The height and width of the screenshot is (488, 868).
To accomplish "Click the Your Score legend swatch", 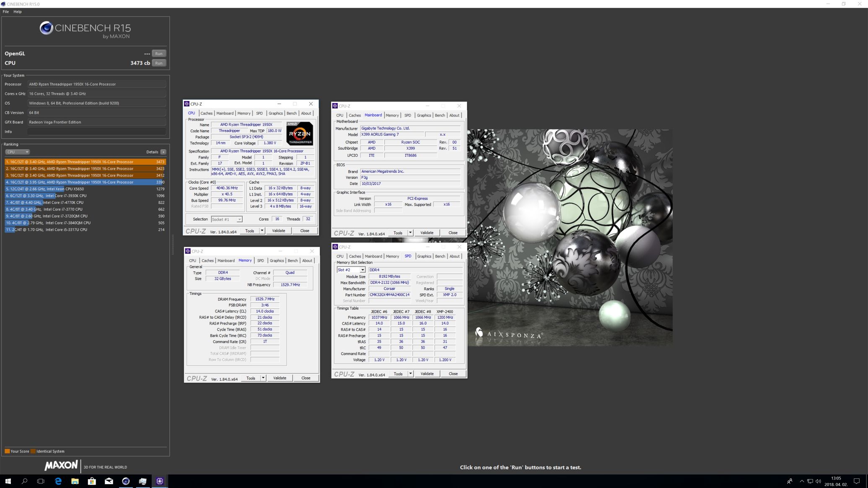I will [7, 452].
